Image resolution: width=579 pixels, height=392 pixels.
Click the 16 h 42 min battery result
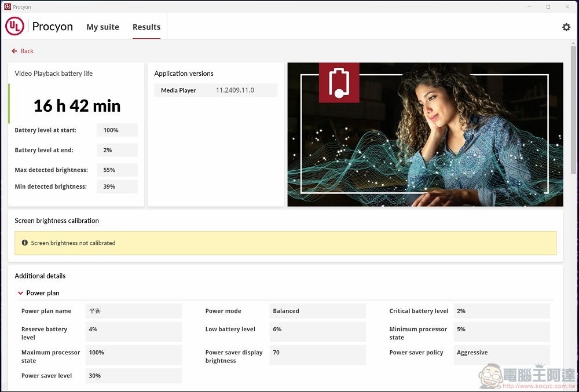pos(77,106)
